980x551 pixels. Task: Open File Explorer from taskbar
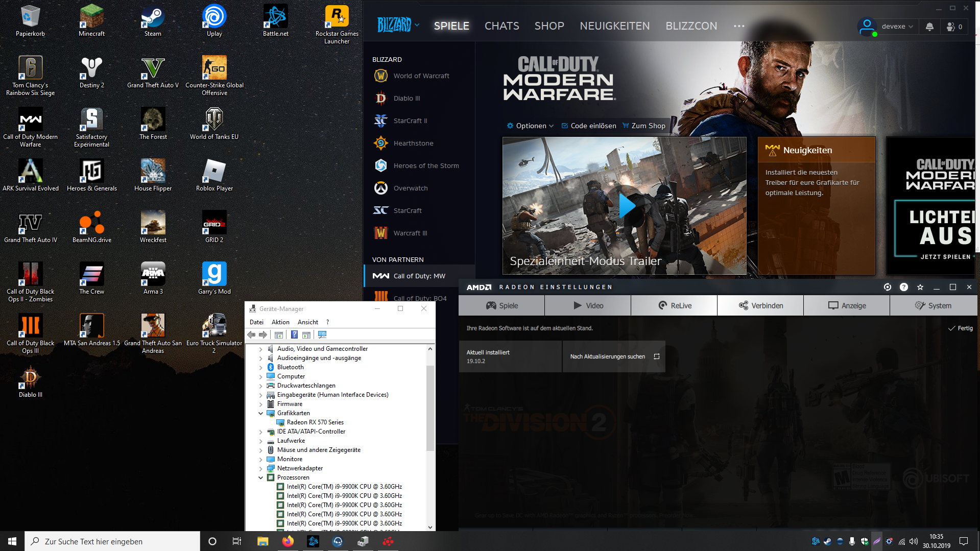coord(263,541)
